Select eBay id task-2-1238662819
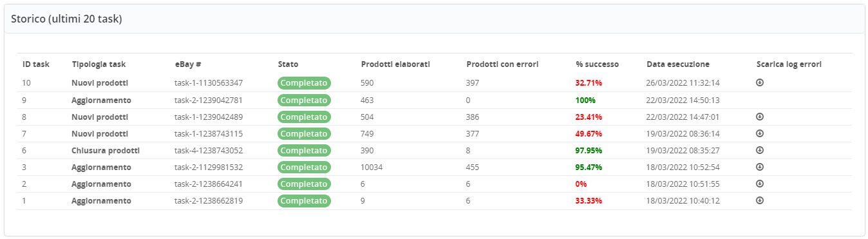Image resolution: width=868 pixels, height=239 pixels. (x=209, y=200)
